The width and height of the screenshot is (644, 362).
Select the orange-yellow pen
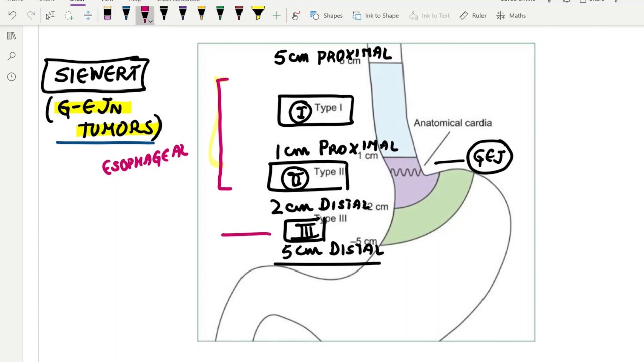(201, 15)
